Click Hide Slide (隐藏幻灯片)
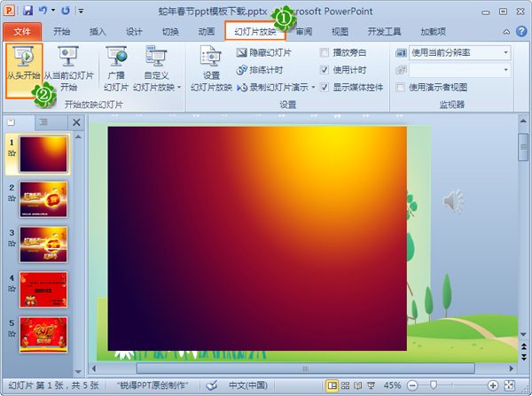The image size is (532, 396). tap(264, 52)
